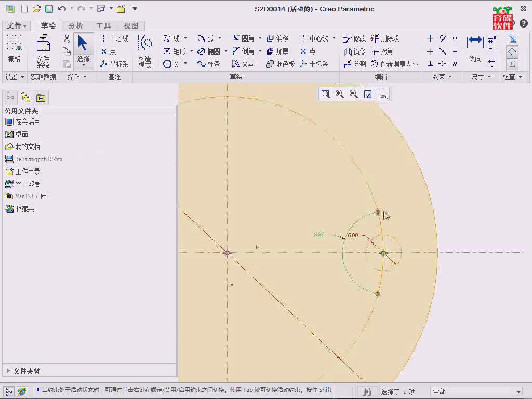Toggle the highlight open ends check icon
This screenshot has height=399, width=532.
click(512, 51)
